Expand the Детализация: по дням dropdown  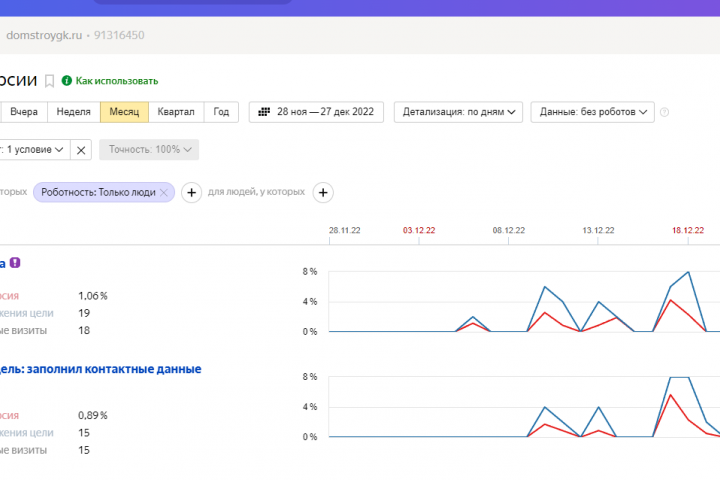point(458,112)
